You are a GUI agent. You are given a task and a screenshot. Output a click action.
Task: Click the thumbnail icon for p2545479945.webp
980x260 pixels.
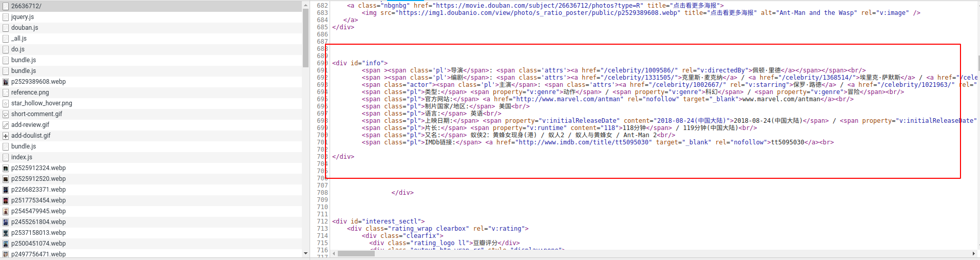pos(6,211)
